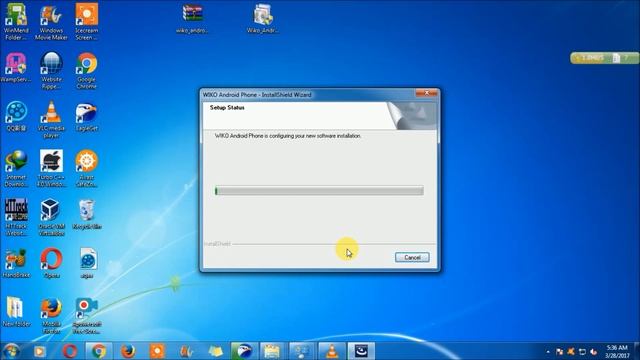Open Icecream Screen Recorder desktop shortcut
Viewport: 640px width, 360px height.
point(87,22)
